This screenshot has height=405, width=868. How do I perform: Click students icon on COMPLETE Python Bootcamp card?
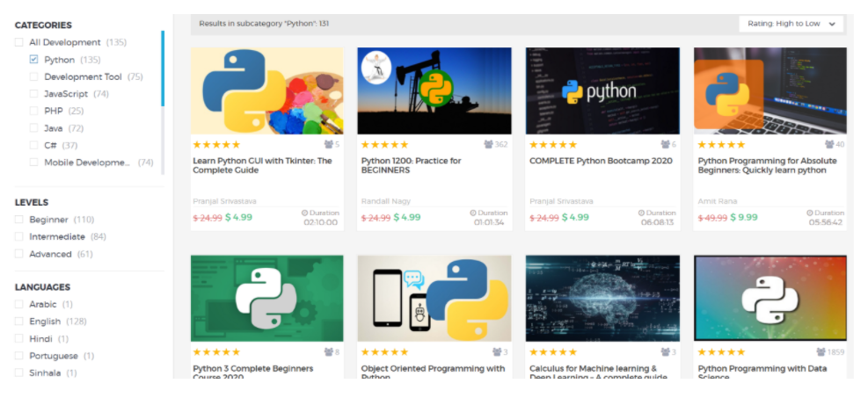(666, 144)
